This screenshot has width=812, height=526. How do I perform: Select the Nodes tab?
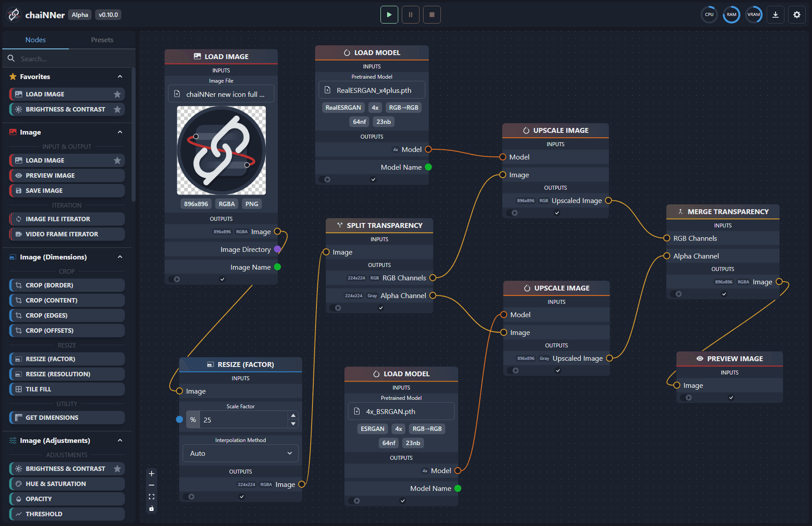tap(35, 40)
